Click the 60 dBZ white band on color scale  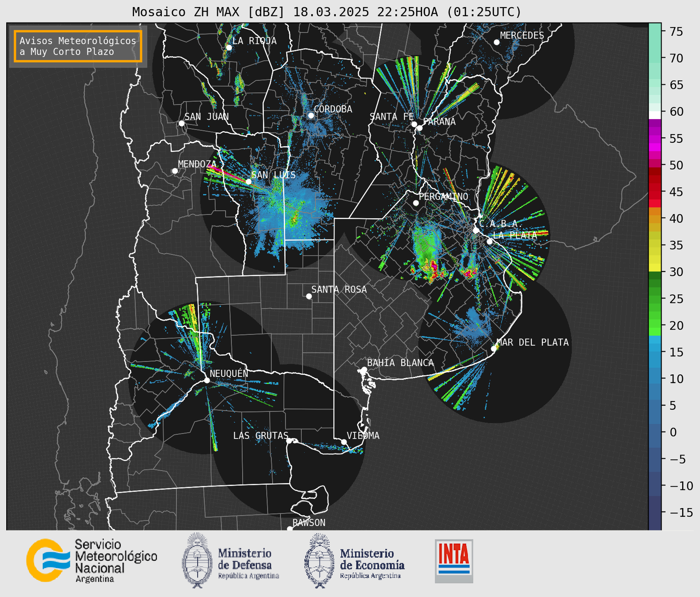pos(655,115)
